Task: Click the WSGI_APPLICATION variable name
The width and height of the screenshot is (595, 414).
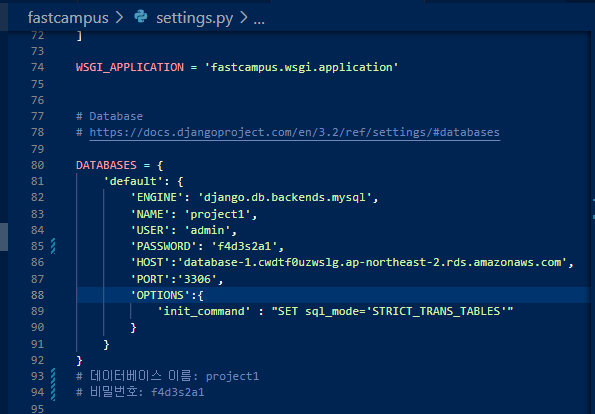Action: click(130, 67)
